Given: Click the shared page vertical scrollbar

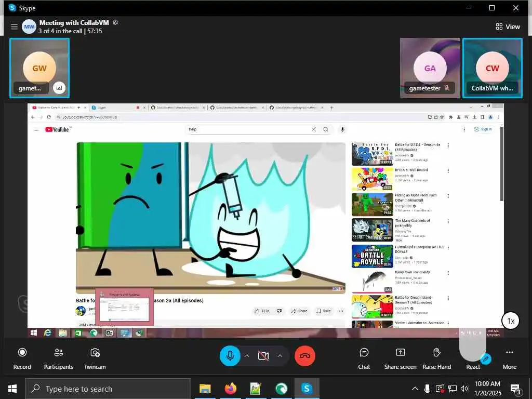Looking at the screenshot, I should [x=502, y=163].
